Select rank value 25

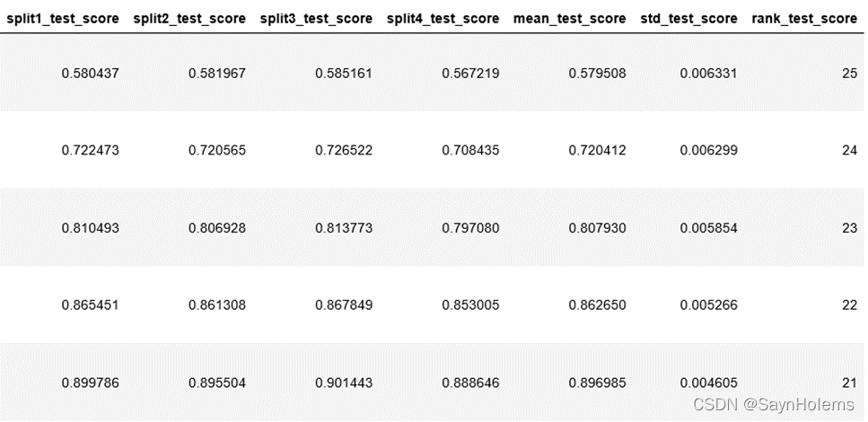point(850,73)
